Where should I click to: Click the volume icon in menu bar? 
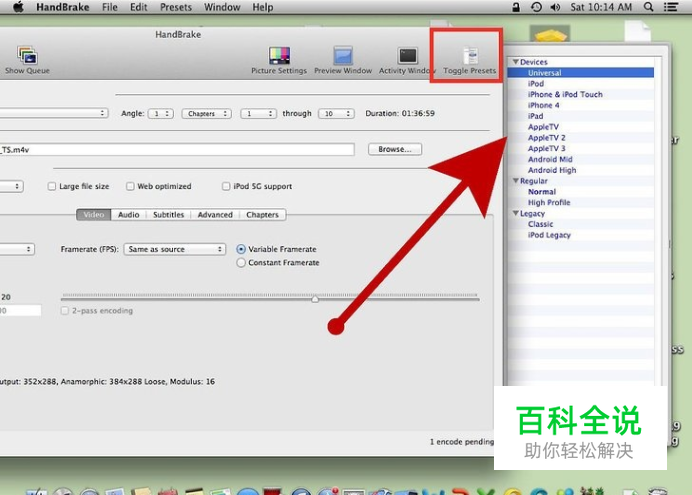coord(555,7)
